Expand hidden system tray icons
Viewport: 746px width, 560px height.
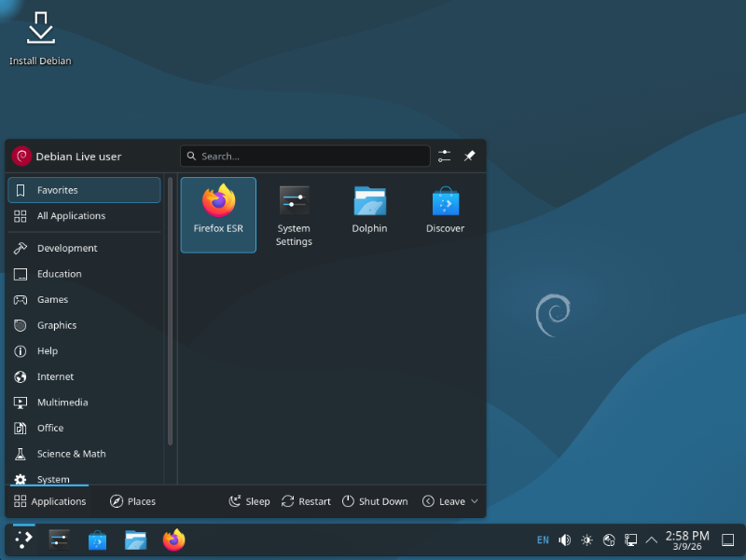[653, 540]
